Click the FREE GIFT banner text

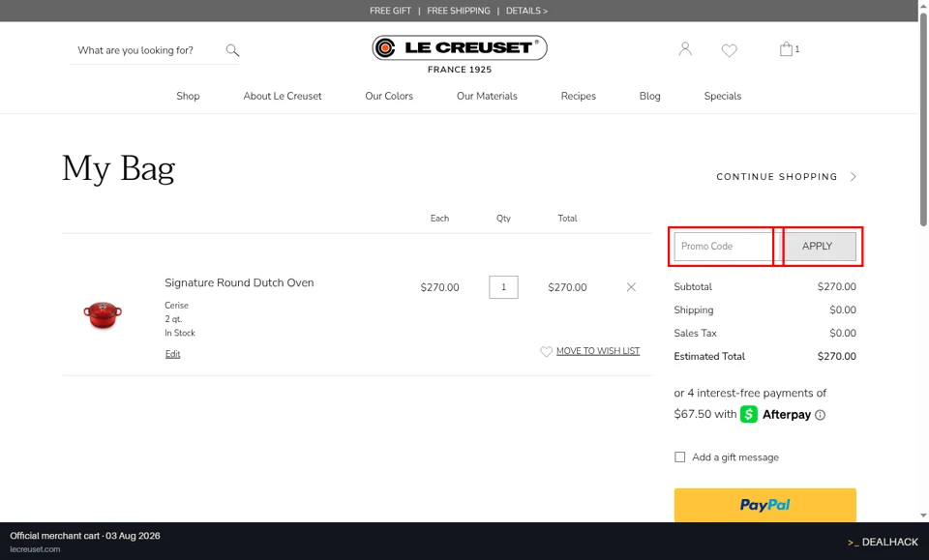(x=390, y=11)
